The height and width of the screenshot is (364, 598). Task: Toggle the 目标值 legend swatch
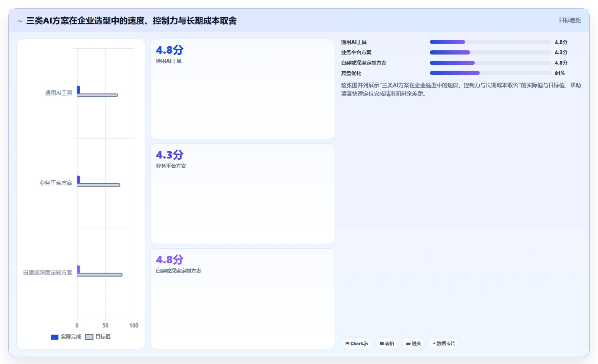(x=89, y=337)
